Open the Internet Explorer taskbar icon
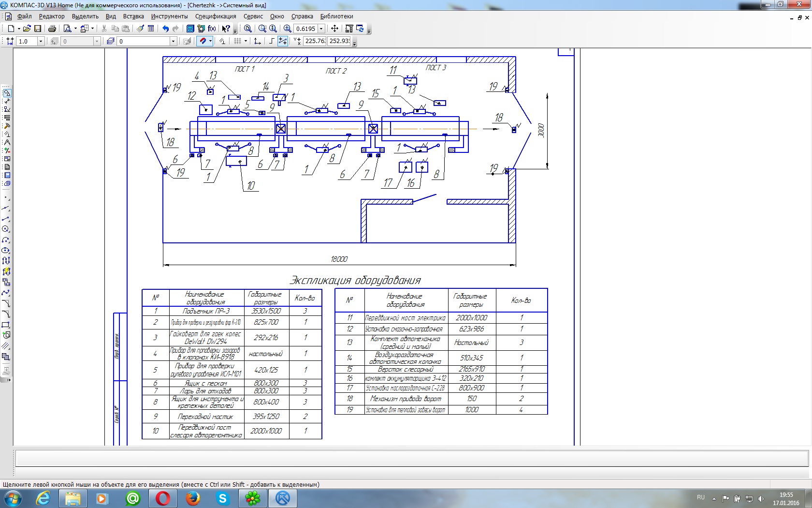812x508 pixels. pos(43,498)
